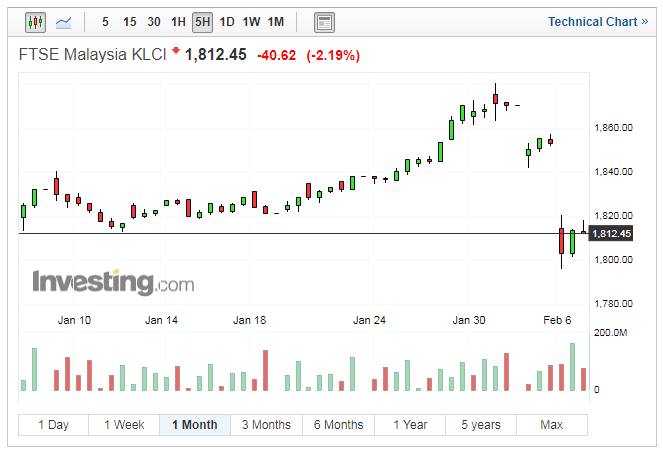Image resolution: width=663 pixels, height=451 pixels.
Task: Click the tallest green volume bar
Action: [x=573, y=367]
